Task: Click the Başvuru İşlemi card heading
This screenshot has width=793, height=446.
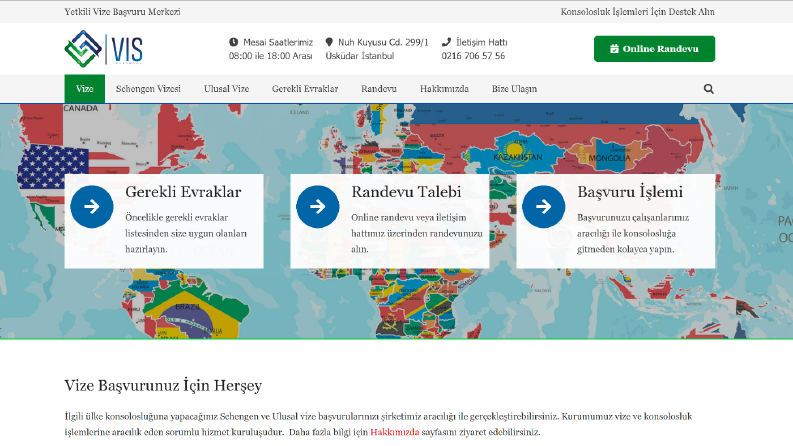Action: [630, 192]
